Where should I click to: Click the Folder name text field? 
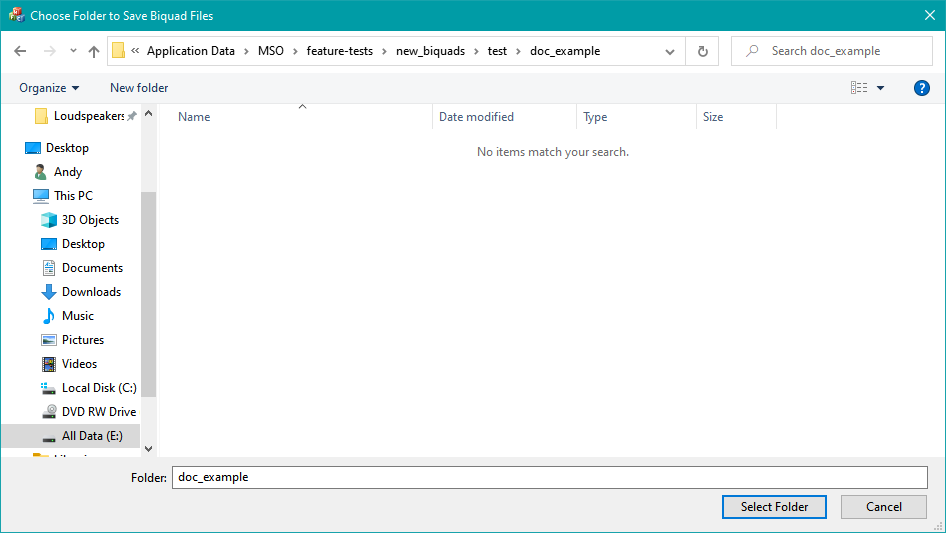click(550, 477)
